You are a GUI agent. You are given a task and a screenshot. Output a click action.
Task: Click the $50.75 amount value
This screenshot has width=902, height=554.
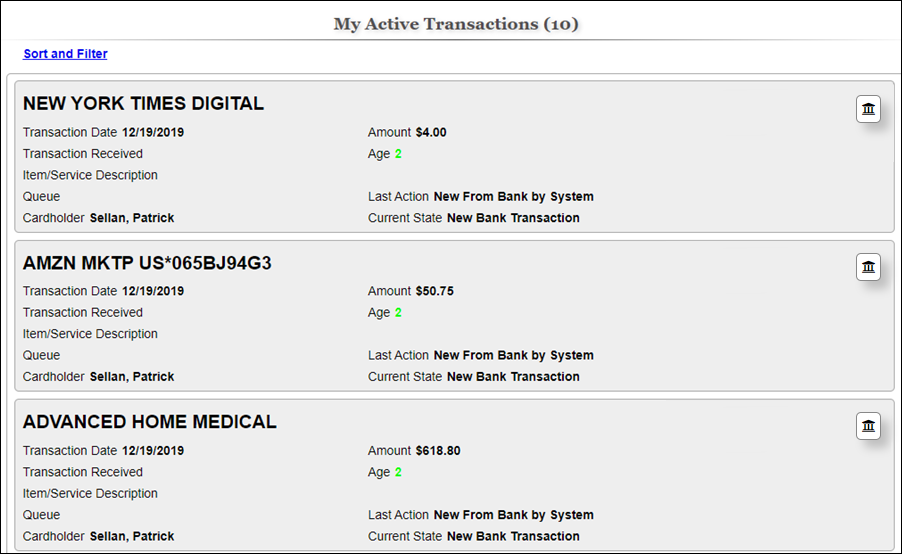[x=435, y=291]
